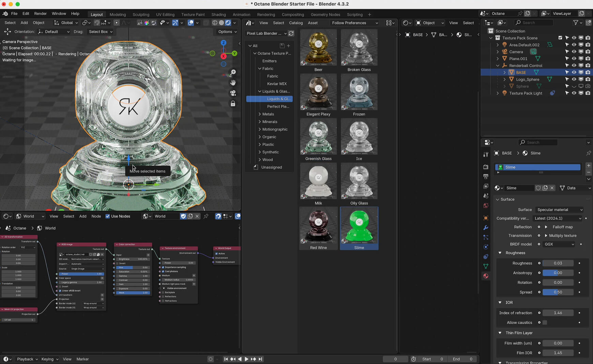Click the viewport Options button
Image resolution: width=593 pixels, height=364 pixels.
(228, 32)
